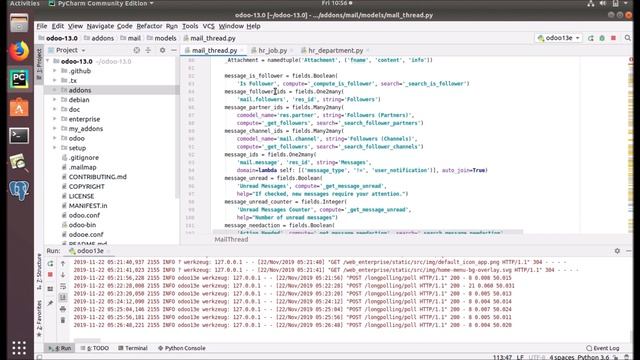Click the Python 3.6 interpreter status widget
640x360 pixels.
[x=593, y=357]
